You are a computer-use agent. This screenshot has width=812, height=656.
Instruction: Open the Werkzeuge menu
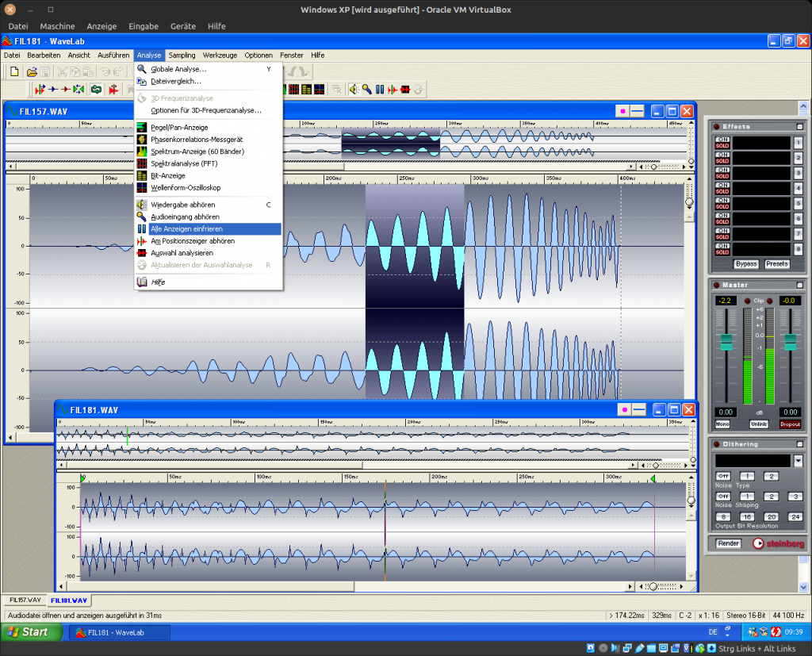point(220,56)
